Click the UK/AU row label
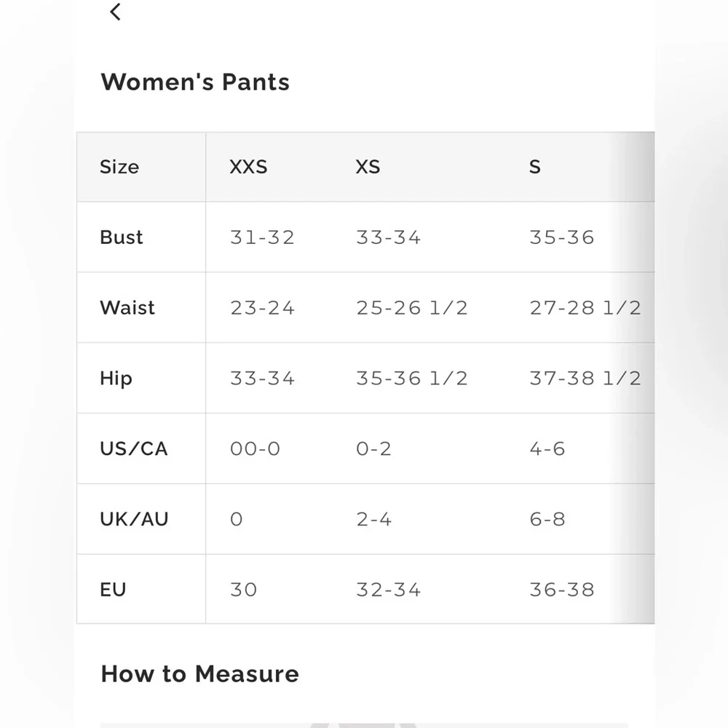 [134, 519]
